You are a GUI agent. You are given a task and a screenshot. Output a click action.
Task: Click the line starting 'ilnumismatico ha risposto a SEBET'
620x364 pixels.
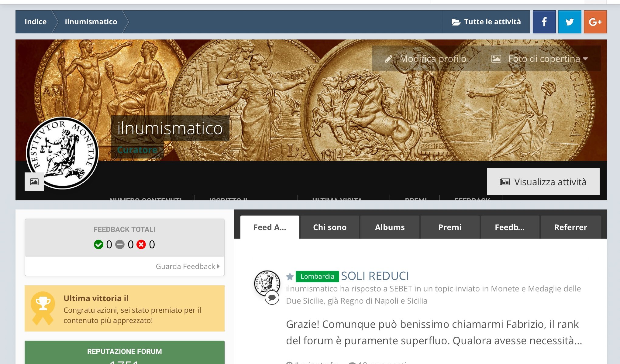click(x=433, y=294)
